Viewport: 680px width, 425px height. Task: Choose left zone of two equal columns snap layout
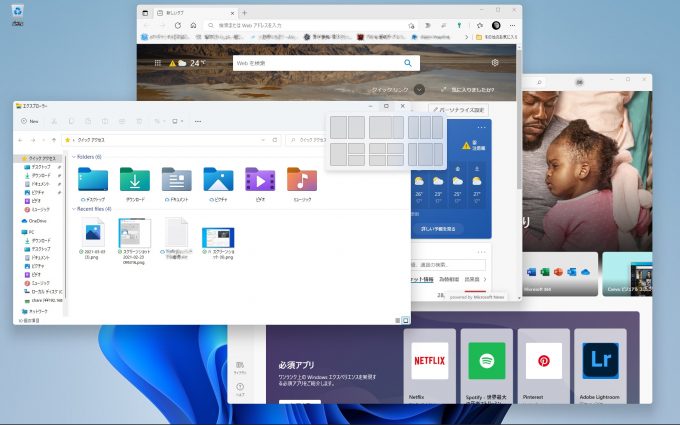pos(338,128)
